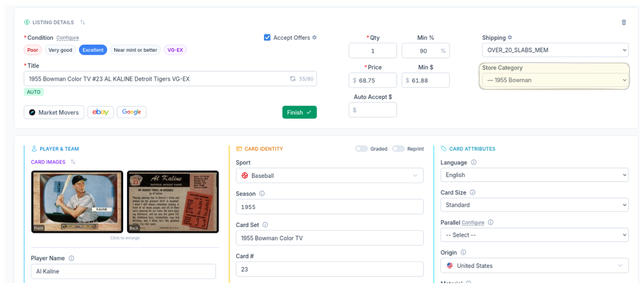This screenshot has width=644, height=288.
Task: Click the trash delete listing icon
Action: click(624, 22)
